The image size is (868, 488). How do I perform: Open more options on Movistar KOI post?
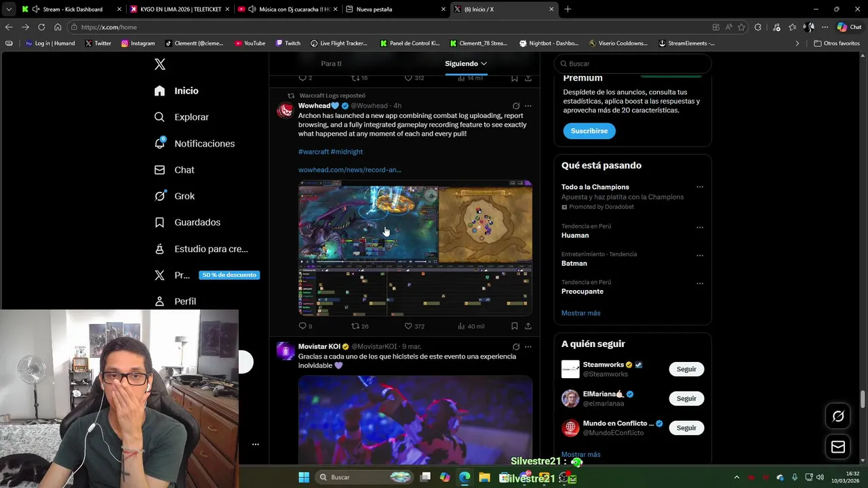[x=528, y=346]
